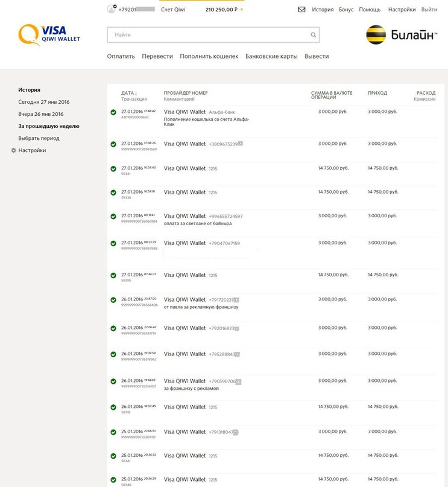Click the История heading in sidebar
Viewport: 448px width, 487px height.
29,90
